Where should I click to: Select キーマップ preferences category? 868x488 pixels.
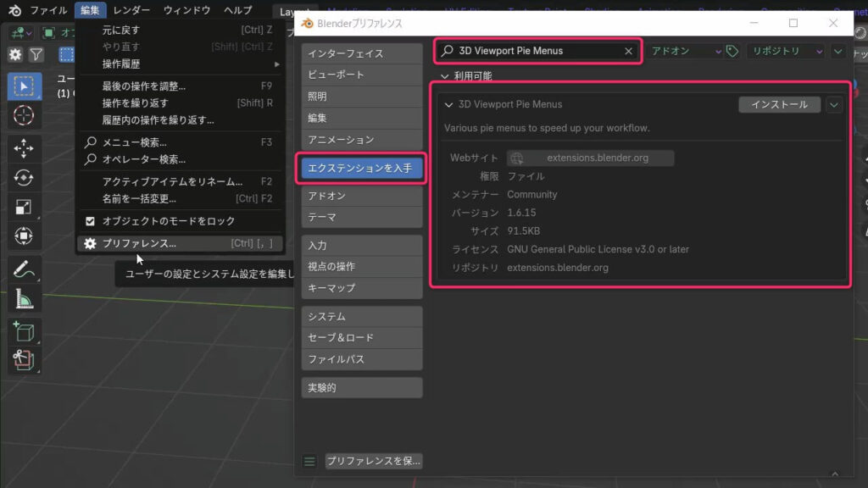(x=362, y=288)
